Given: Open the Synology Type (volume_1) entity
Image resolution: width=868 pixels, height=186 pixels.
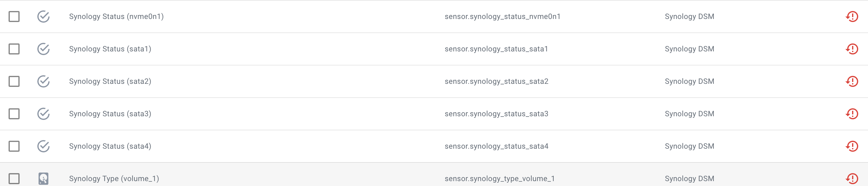Looking at the screenshot, I should point(114,179).
